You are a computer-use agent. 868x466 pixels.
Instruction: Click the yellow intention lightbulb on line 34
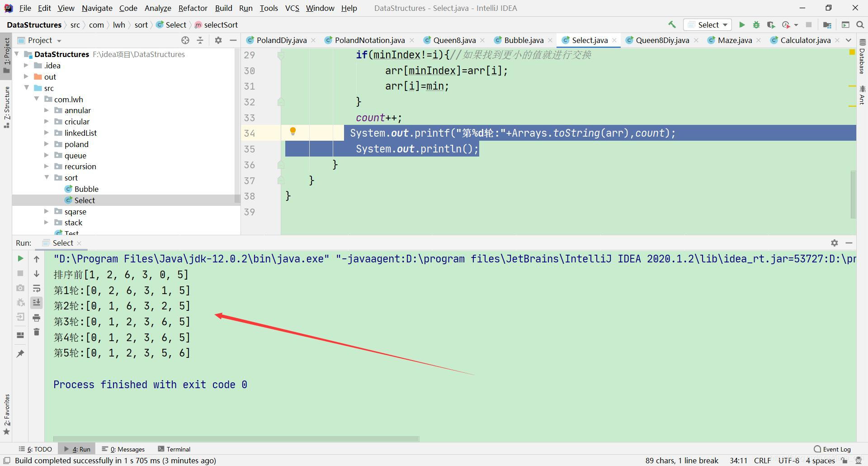pos(293,131)
